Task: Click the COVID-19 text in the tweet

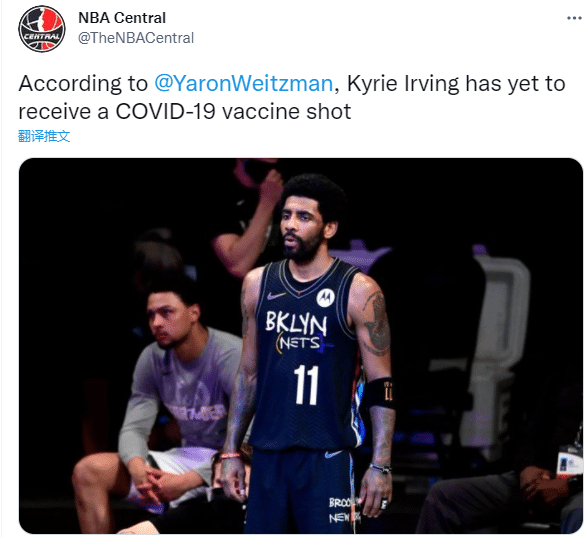Action: (165, 111)
